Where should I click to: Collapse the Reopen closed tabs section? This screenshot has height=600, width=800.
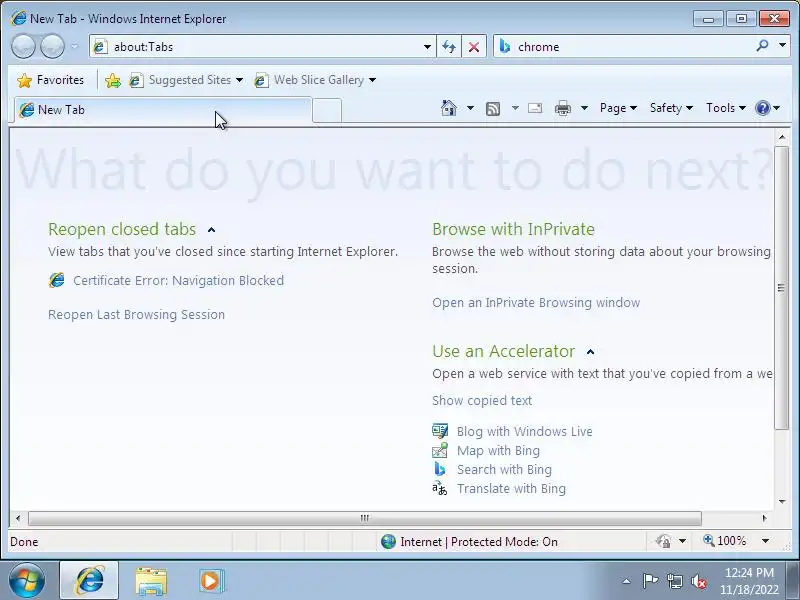point(211,230)
